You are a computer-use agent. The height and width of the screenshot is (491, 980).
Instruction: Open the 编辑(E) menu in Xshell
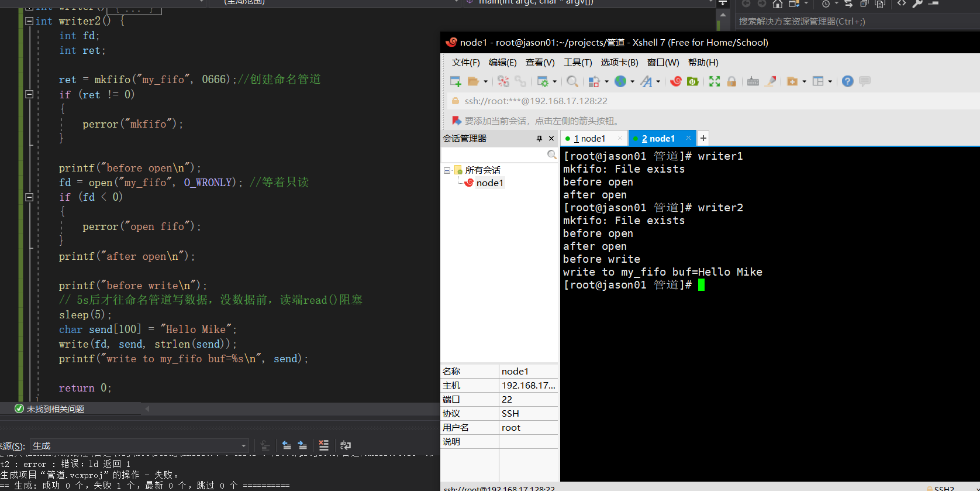(x=503, y=63)
